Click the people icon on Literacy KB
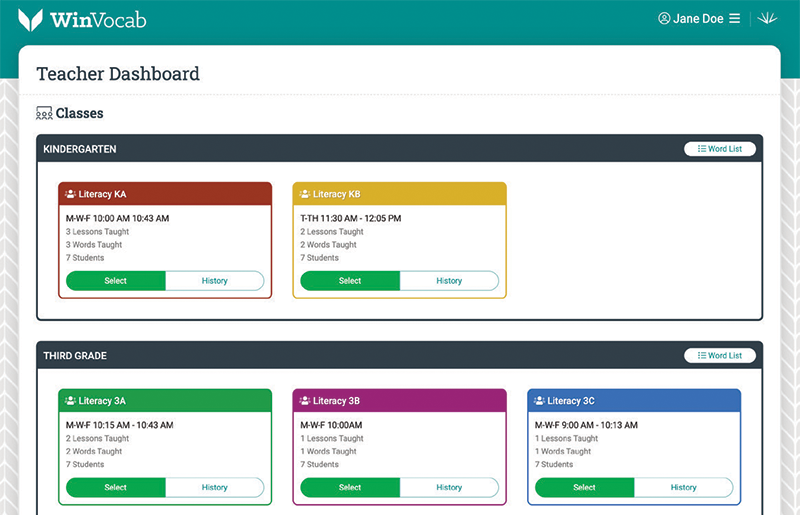This screenshot has height=515, width=800. 305,194
